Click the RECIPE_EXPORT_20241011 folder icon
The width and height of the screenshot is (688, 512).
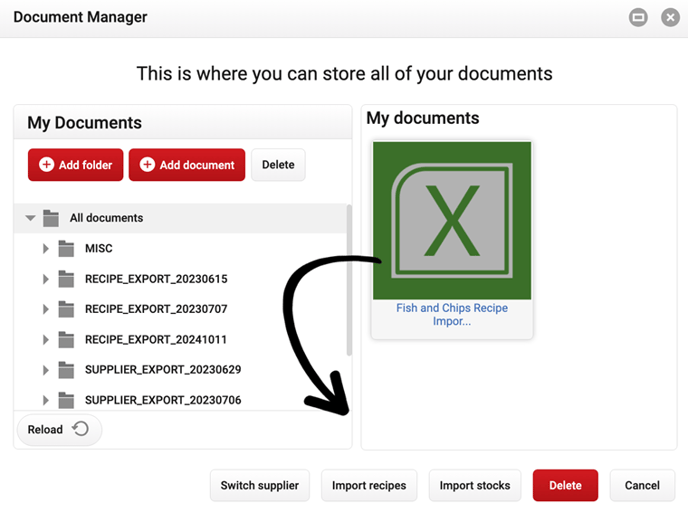click(x=66, y=339)
